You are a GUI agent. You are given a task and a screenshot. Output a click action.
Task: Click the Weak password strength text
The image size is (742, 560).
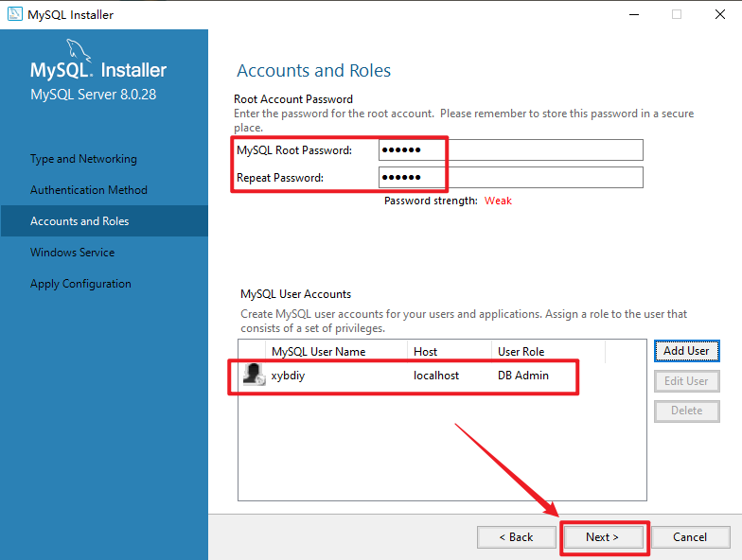(x=498, y=201)
